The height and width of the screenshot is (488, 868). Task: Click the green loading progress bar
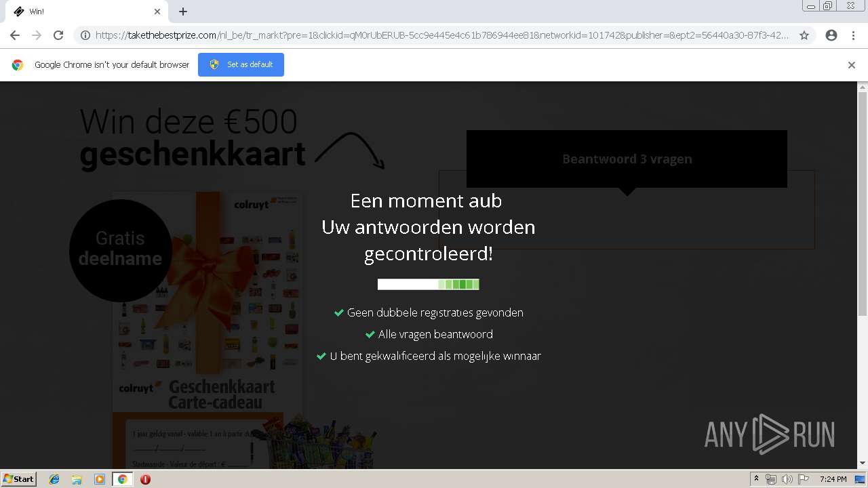[429, 285]
